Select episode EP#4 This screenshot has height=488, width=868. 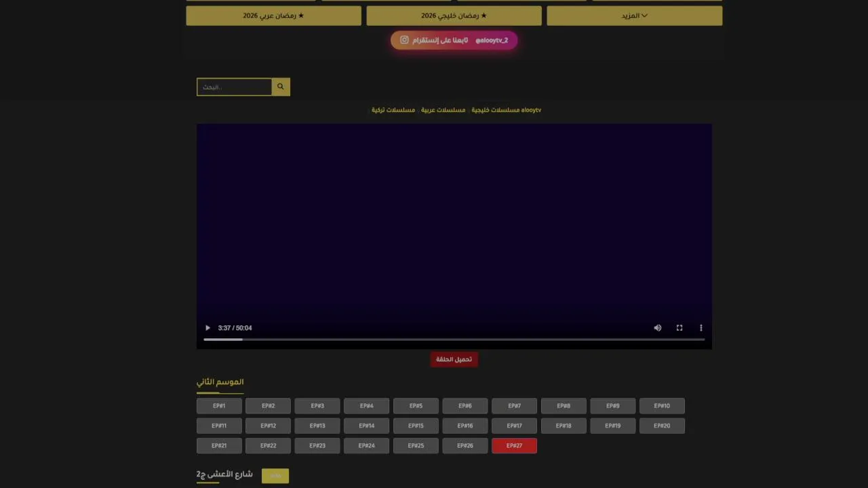coord(367,406)
